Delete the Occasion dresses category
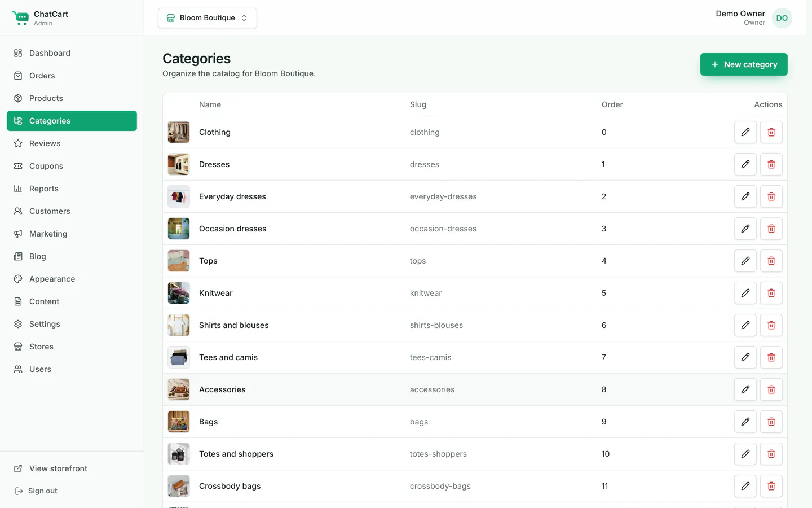The image size is (812, 508). coord(771,229)
